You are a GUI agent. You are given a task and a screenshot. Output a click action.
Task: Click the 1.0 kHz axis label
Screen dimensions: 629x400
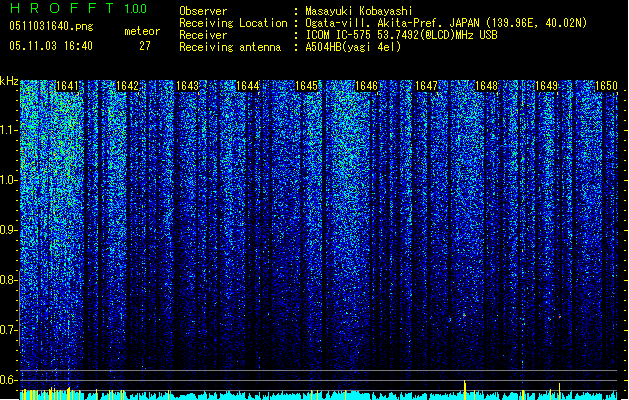coord(9,180)
